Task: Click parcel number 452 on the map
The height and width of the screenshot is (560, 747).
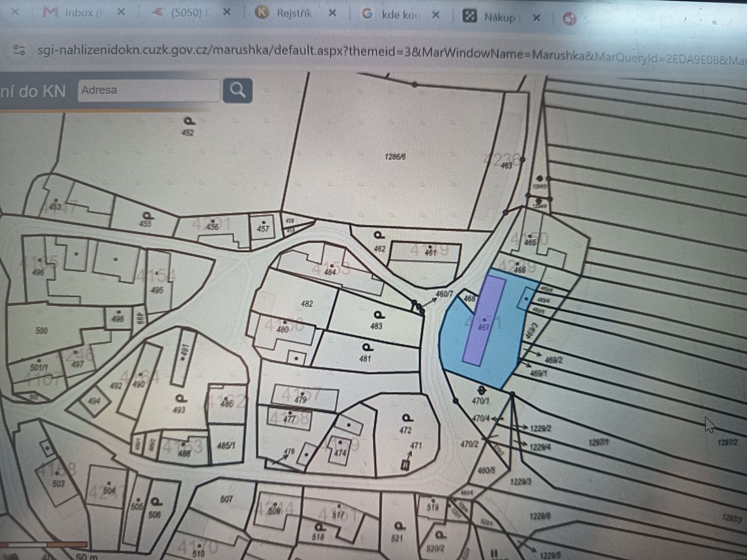Action: coord(189,133)
